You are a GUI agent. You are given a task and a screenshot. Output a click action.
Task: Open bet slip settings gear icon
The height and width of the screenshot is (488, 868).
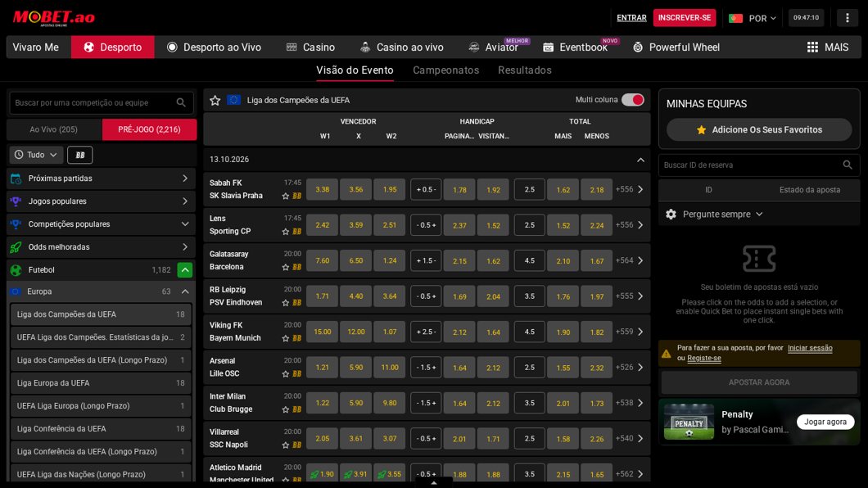click(671, 215)
